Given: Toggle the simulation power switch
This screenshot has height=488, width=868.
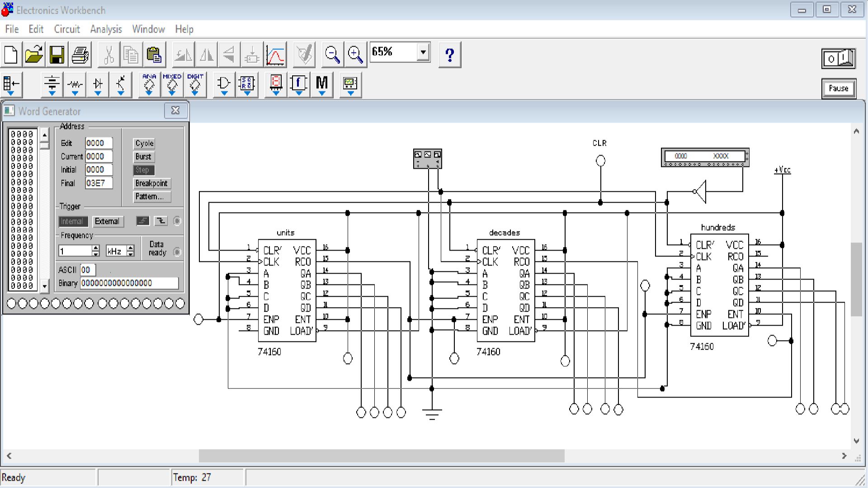Looking at the screenshot, I should click(x=839, y=59).
